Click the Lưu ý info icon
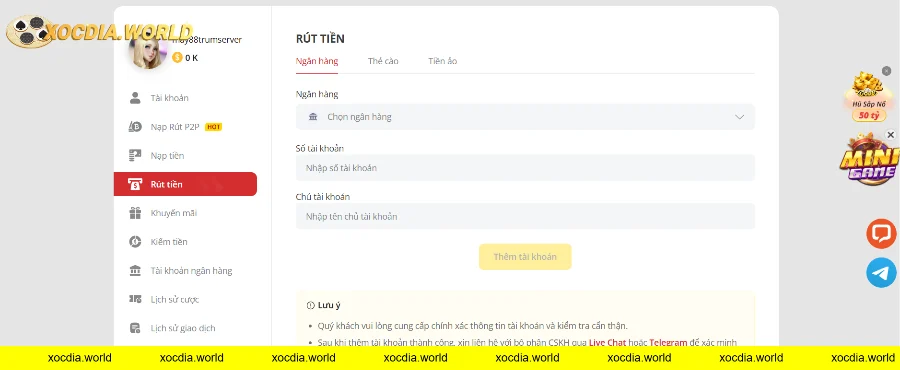The image size is (900, 370). pos(311,305)
